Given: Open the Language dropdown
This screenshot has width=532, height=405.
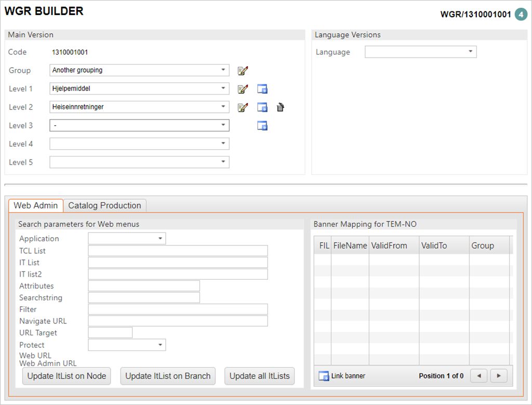Looking at the screenshot, I should pos(470,52).
